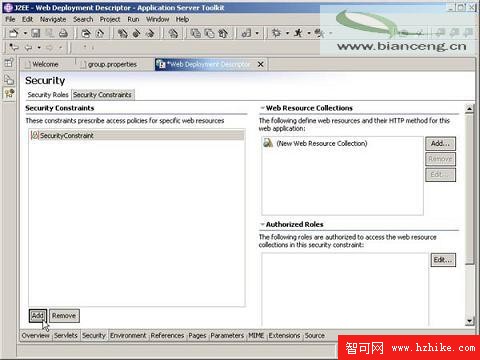The image size is (480, 360).
Task: Open the References page tab
Action: (167, 335)
